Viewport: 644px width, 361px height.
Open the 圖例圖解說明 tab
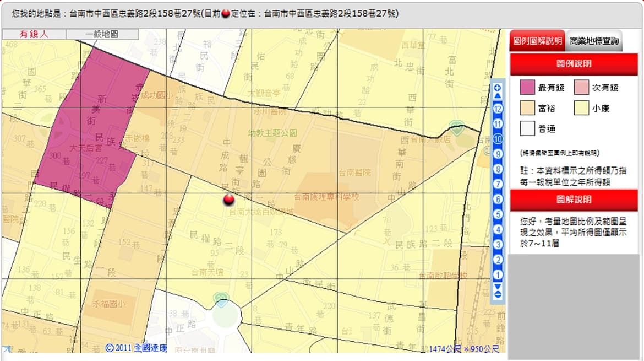point(537,41)
